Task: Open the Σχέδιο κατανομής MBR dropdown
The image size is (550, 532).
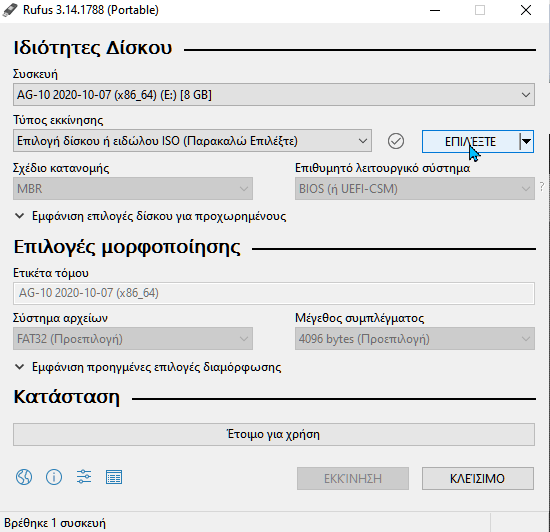Action: coord(133,189)
